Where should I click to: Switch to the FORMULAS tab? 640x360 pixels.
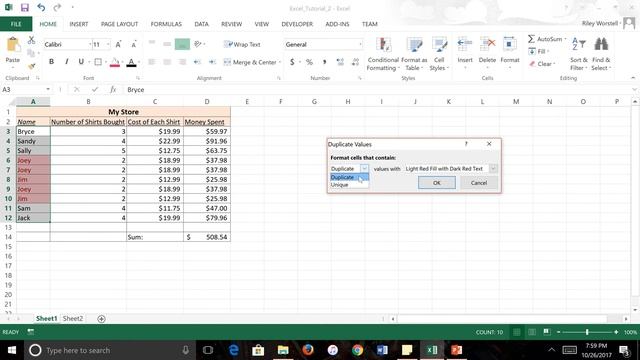point(166,24)
